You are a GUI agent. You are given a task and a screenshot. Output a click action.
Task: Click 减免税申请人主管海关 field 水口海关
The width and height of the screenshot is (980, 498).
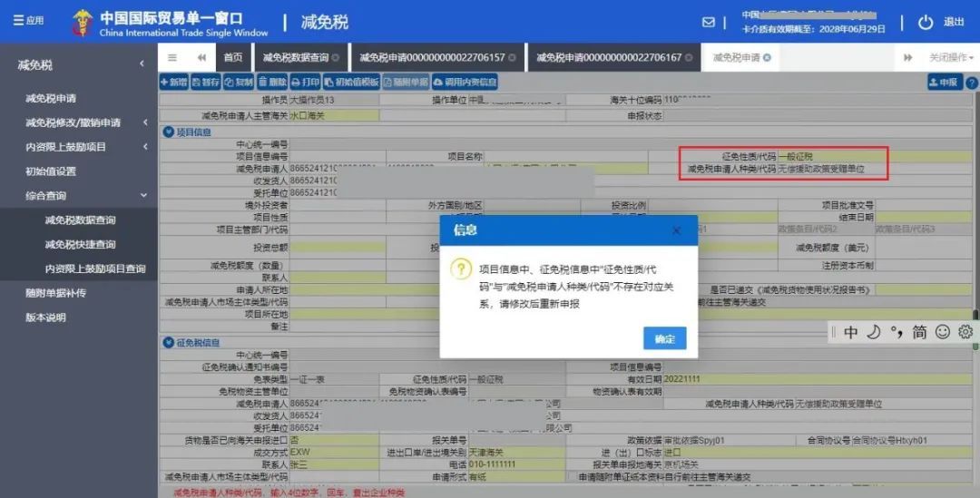pyautogui.click(x=334, y=115)
